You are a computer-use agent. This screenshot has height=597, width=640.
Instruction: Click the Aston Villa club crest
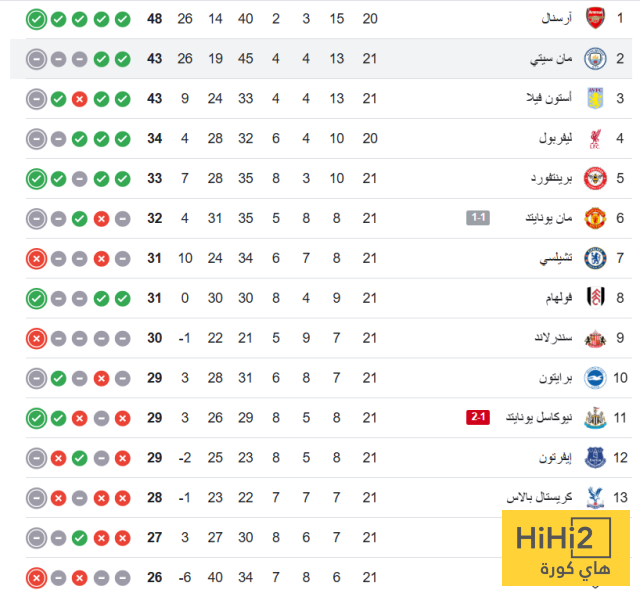(x=594, y=98)
